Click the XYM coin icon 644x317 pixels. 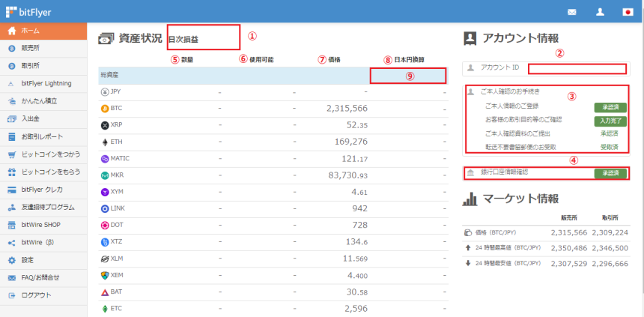pyautogui.click(x=105, y=192)
